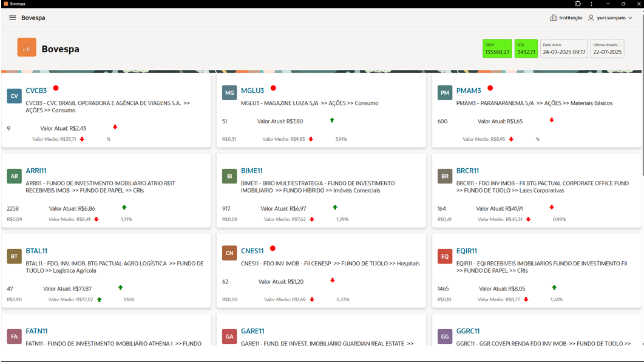Click the Ultima Atualiz... date box
The width and height of the screenshot is (644, 362).
608,49
